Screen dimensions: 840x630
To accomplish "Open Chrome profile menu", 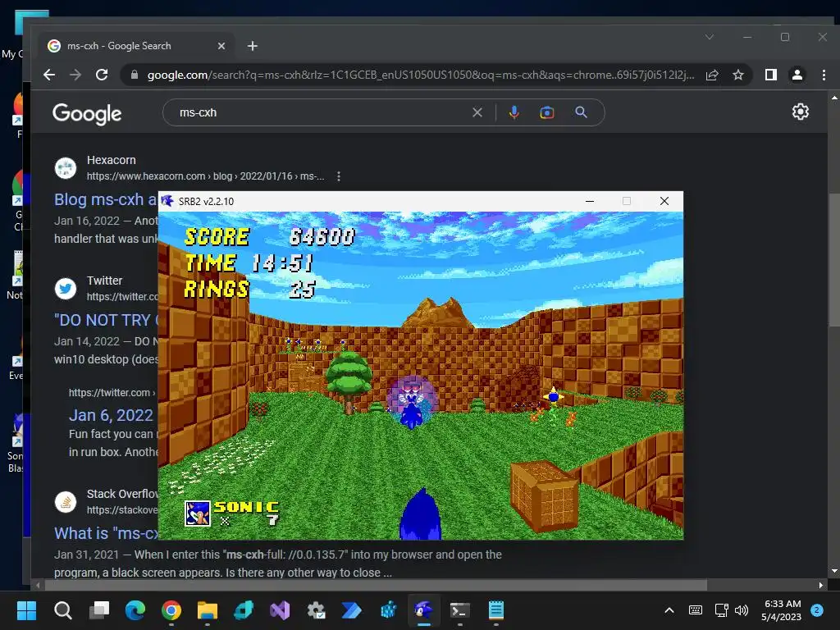I will [x=797, y=75].
